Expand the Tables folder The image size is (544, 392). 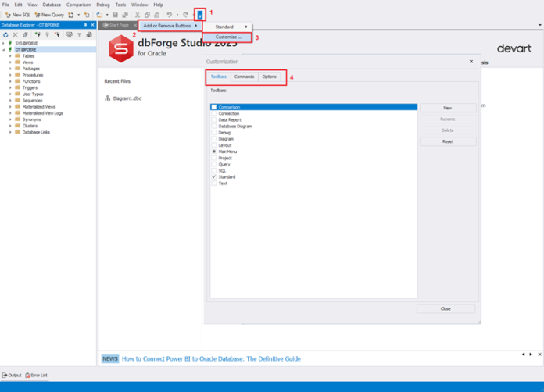10,56
